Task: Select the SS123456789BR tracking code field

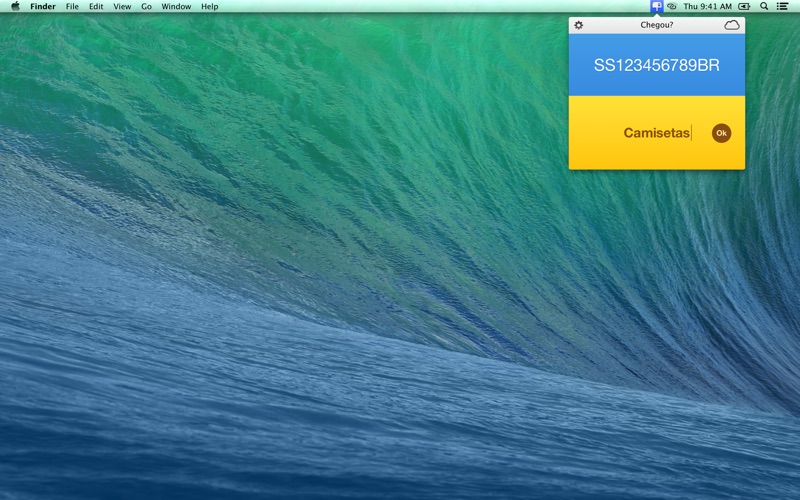Action: click(x=656, y=66)
